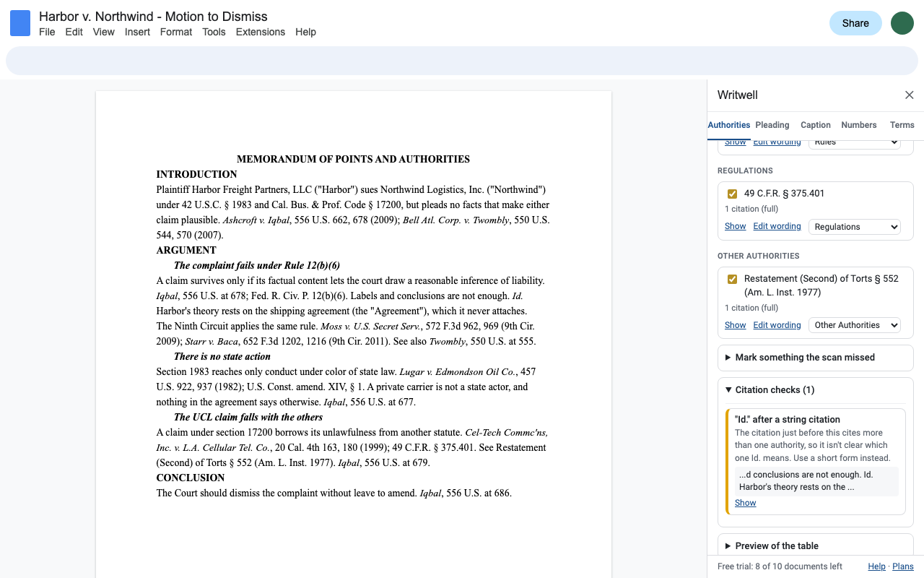Switch to the Terms tab
Image resolution: width=924 pixels, height=578 pixels.
pyautogui.click(x=902, y=125)
